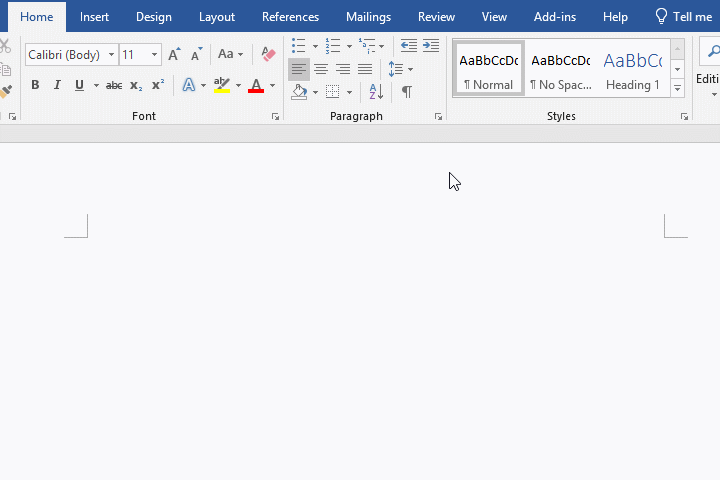Click inside the font size 11 field

pyautogui.click(x=135, y=55)
